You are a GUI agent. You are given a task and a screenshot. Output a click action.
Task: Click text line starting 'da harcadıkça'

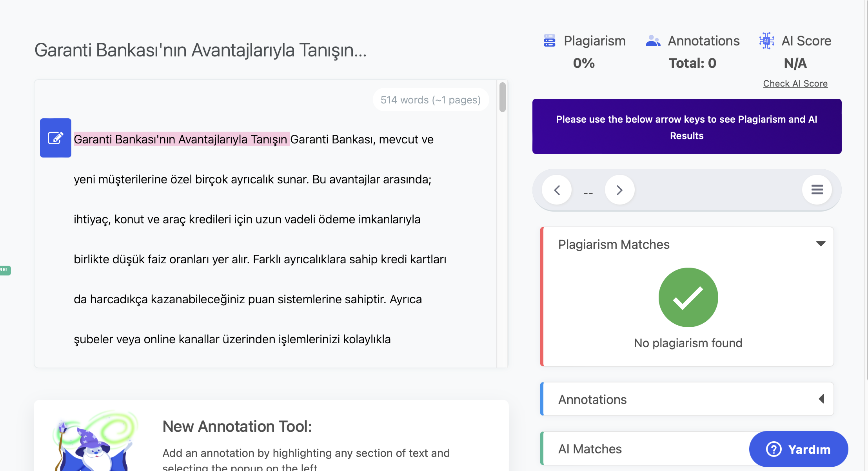tap(248, 299)
